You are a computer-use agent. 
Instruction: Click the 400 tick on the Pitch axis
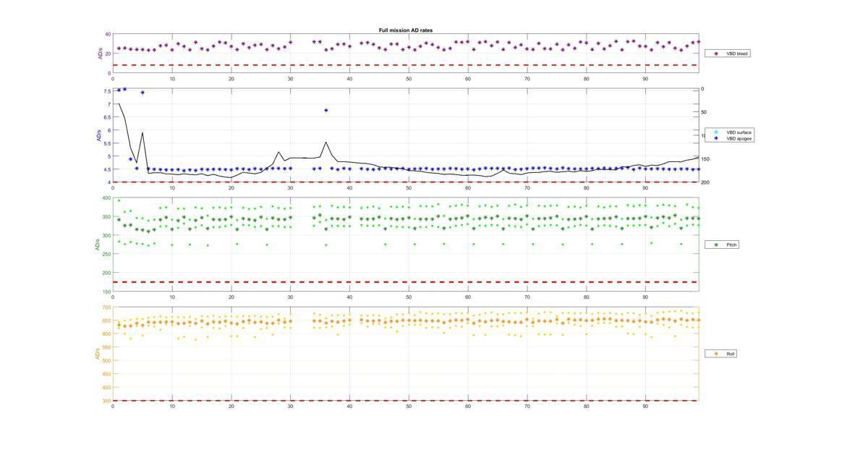pos(106,198)
